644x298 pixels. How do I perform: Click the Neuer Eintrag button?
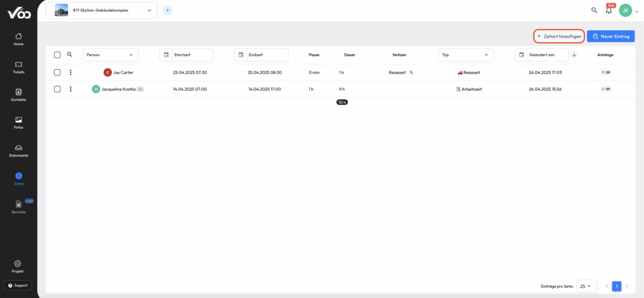click(x=611, y=36)
